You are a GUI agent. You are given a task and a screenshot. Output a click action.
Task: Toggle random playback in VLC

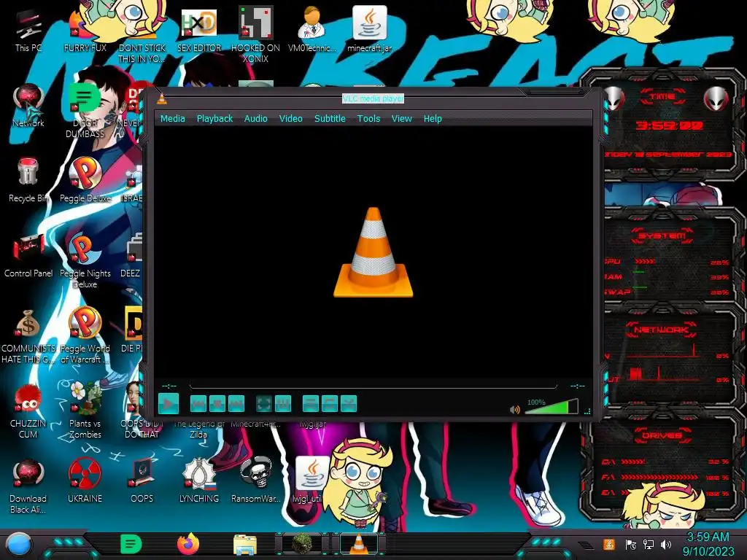349,404
